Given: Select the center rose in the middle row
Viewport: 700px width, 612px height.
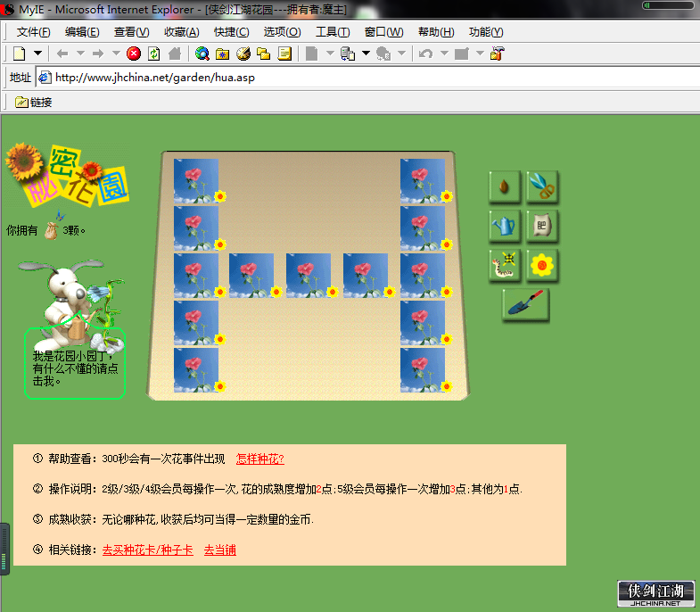Looking at the screenshot, I should click(309, 276).
